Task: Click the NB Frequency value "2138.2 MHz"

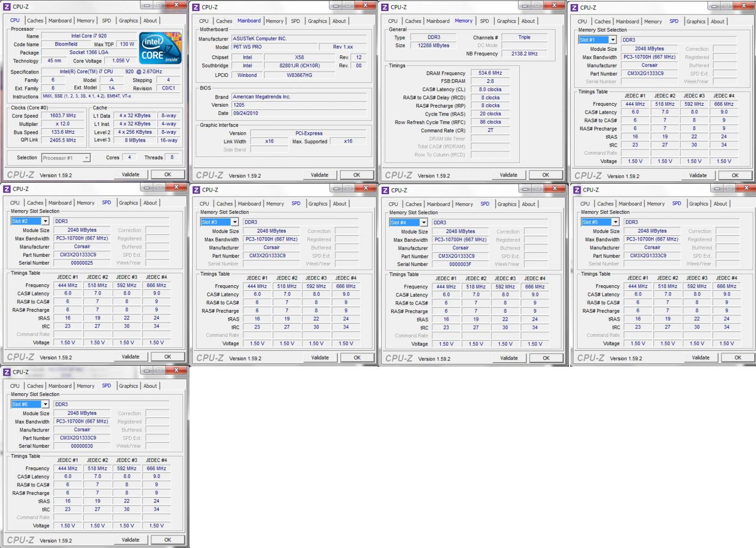Action: click(x=524, y=54)
